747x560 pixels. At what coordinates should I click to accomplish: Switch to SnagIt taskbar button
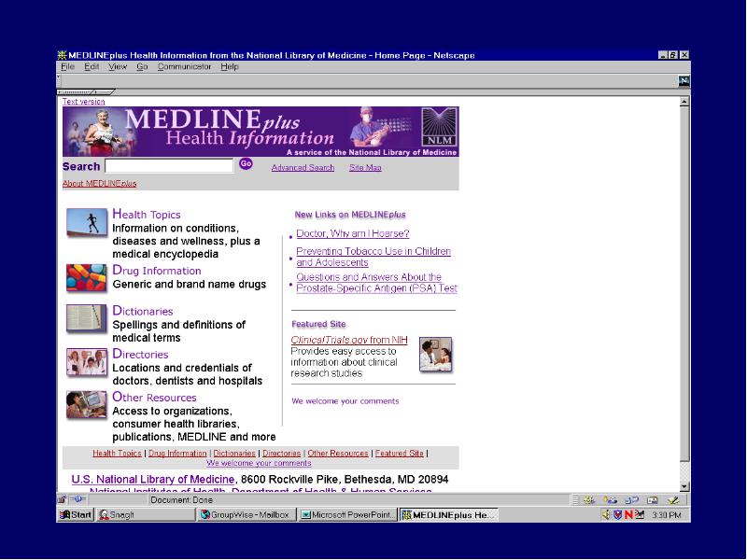pos(146,515)
